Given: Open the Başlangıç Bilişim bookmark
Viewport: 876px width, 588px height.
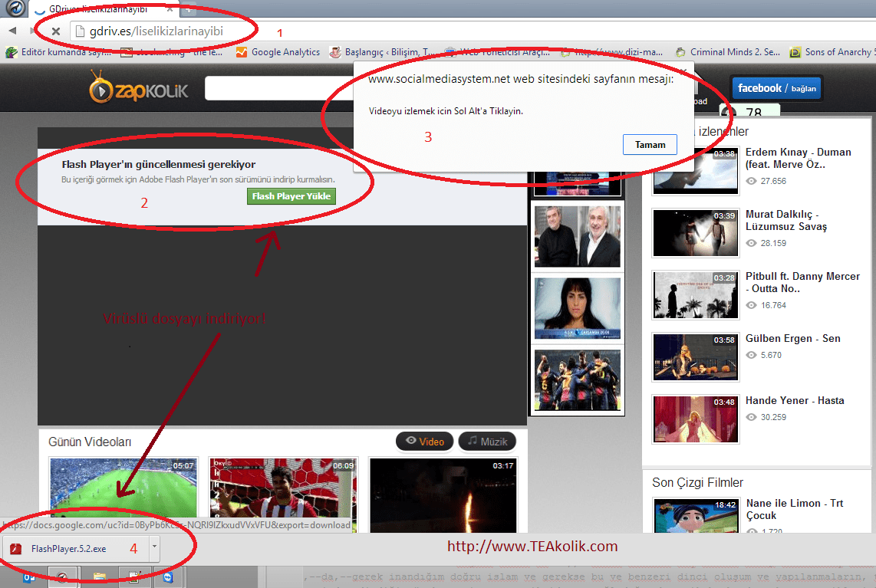Looking at the screenshot, I should (382, 52).
